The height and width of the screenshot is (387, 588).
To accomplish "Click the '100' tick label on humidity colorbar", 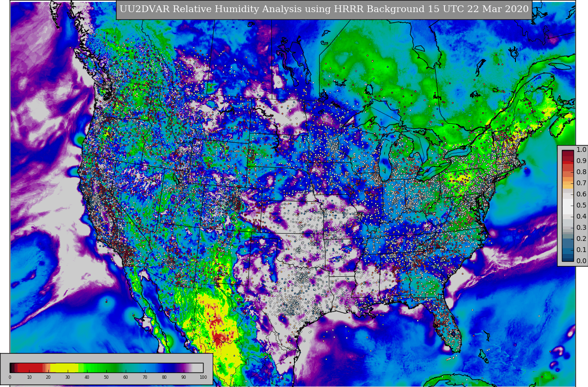I will point(203,377).
